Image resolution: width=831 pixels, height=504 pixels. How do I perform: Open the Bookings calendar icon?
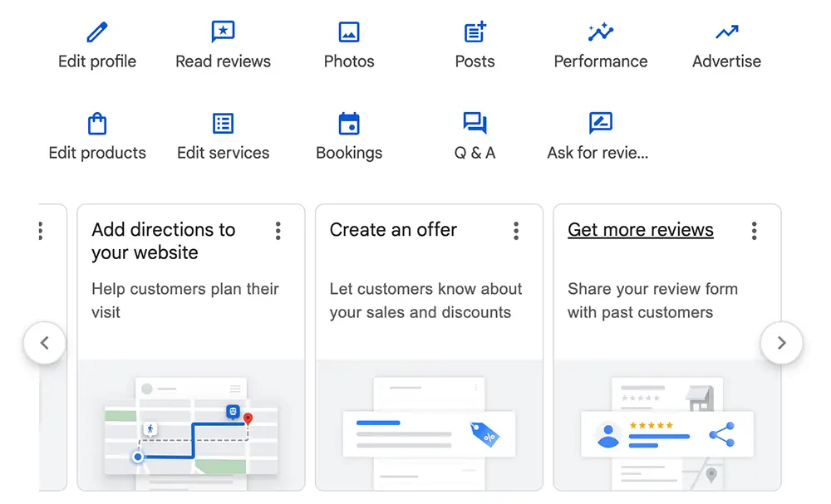point(349,124)
